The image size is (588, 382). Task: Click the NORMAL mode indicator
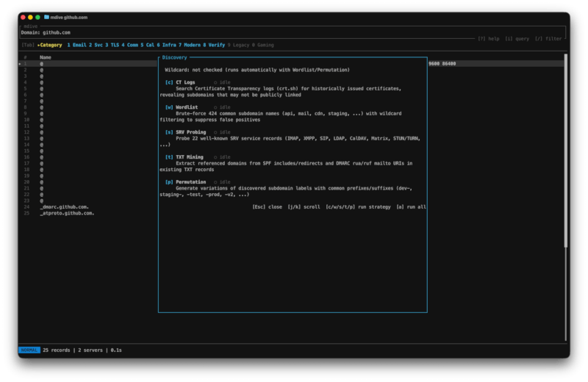point(29,350)
